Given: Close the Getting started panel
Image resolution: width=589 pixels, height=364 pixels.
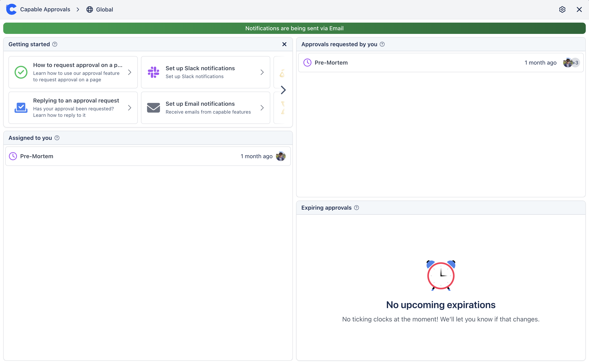Looking at the screenshot, I should [x=284, y=44].
